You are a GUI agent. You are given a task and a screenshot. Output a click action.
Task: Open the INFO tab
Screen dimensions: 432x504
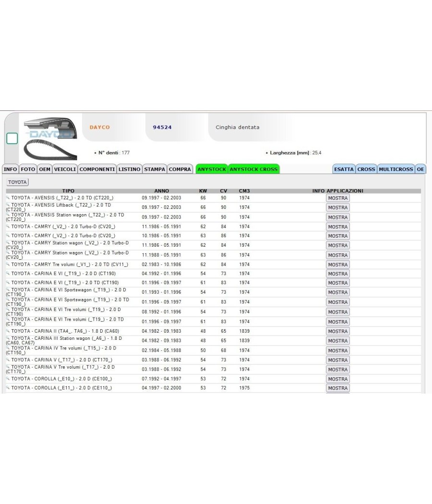[10, 169]
